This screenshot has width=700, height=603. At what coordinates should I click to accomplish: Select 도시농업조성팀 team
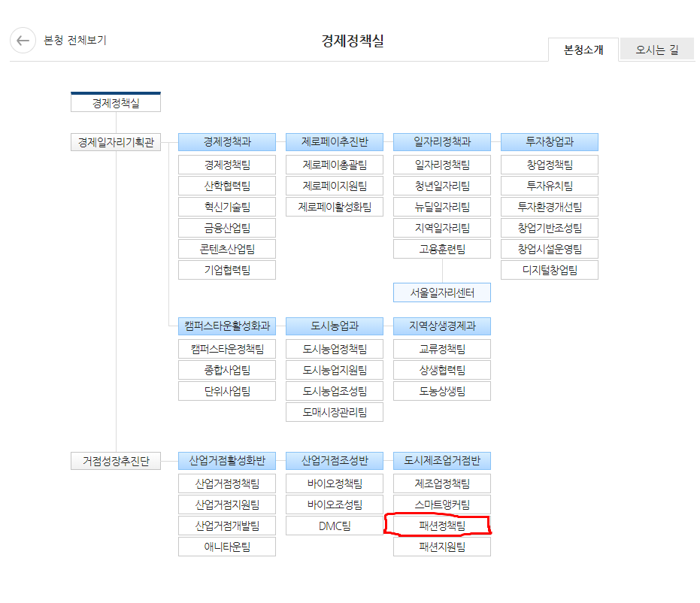pyautogui.click(x=335, y=391)
